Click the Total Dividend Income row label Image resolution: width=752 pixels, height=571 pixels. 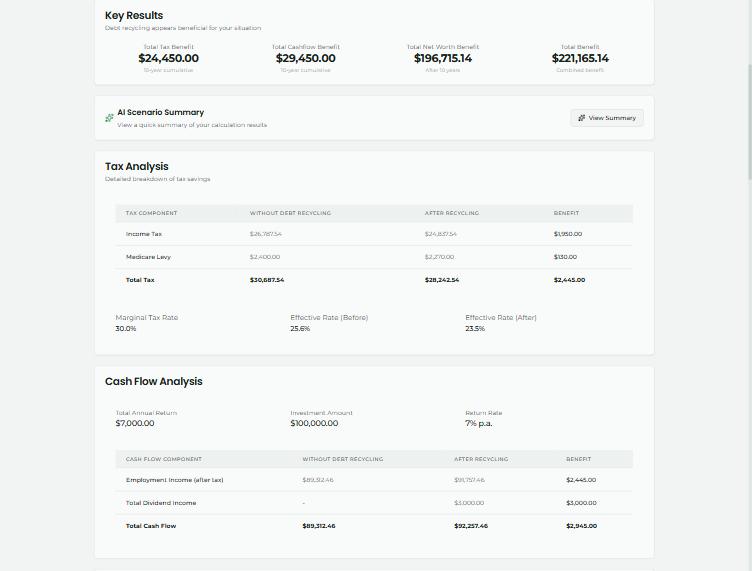161,503
